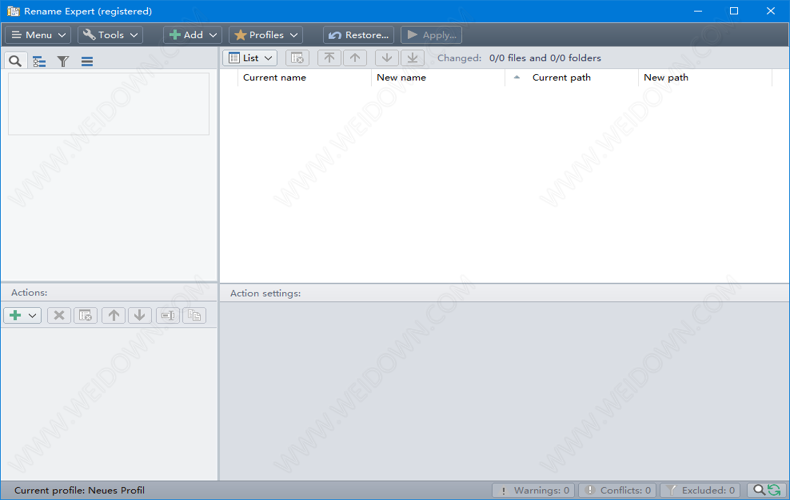790x500 pixels.
Task: Click the Rename Expert title bar app icon
Action: (x=13, y=11)
